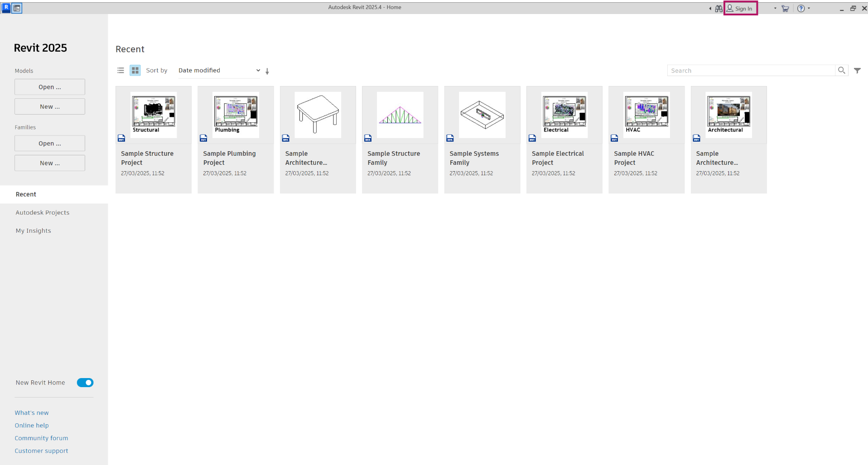Click RFA file icon on Systems Family card

[450, 138]
